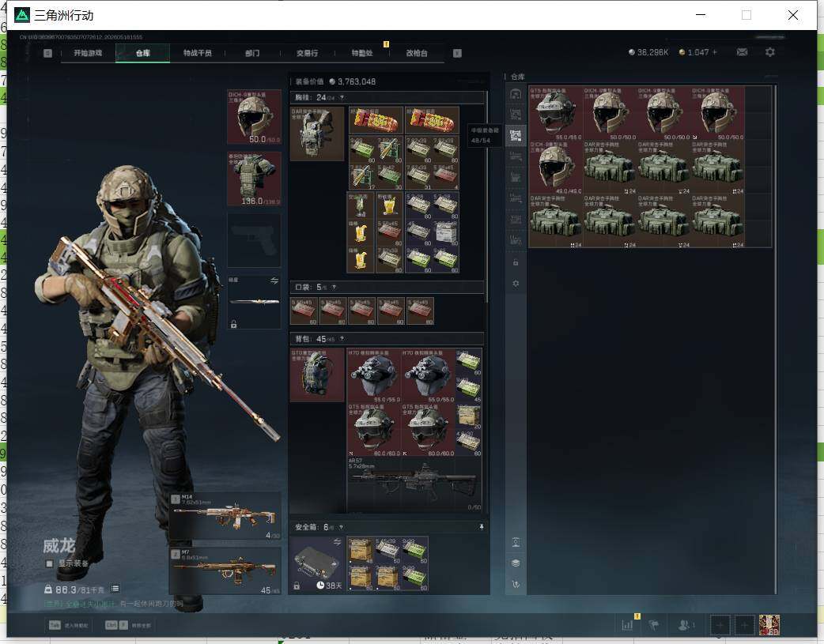Click the previous-tab key icon left of 开始游戏

47,53
